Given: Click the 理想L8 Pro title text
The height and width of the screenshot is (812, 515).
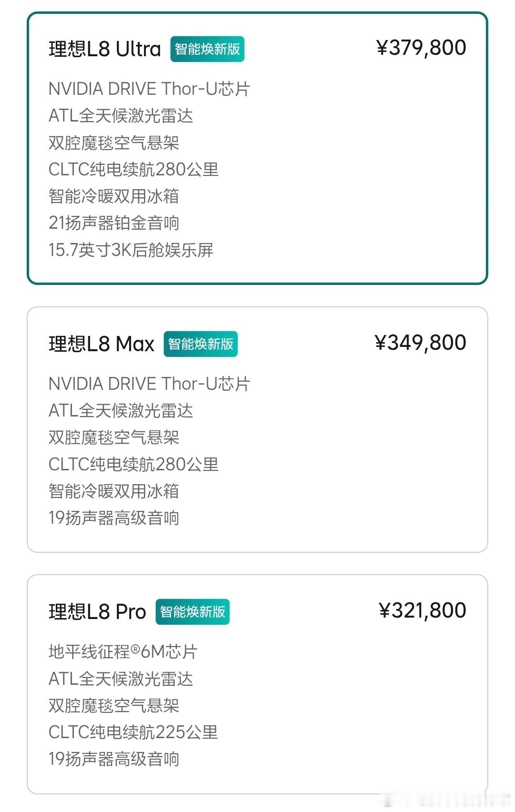Looking at the screenshot, I should [97, 612].
